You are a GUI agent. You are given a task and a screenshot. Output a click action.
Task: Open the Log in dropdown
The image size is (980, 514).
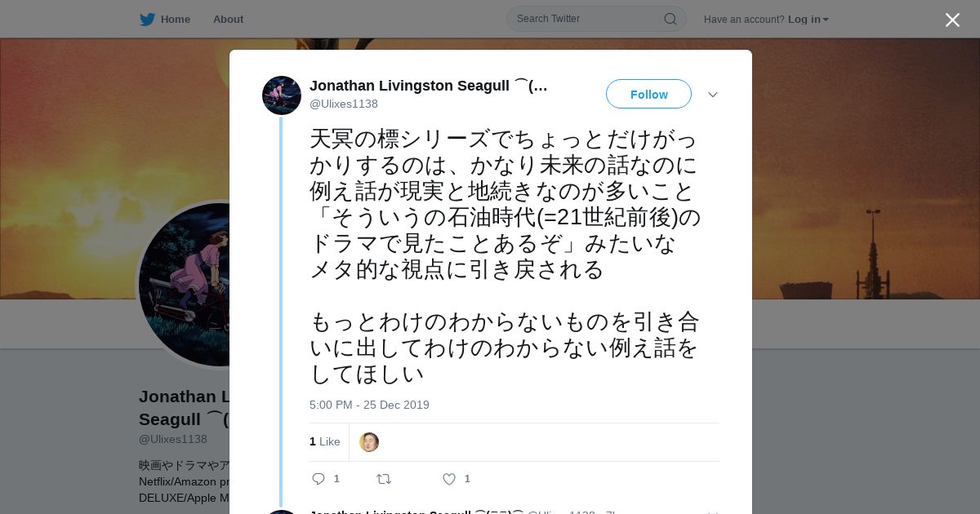click(808, 20)
